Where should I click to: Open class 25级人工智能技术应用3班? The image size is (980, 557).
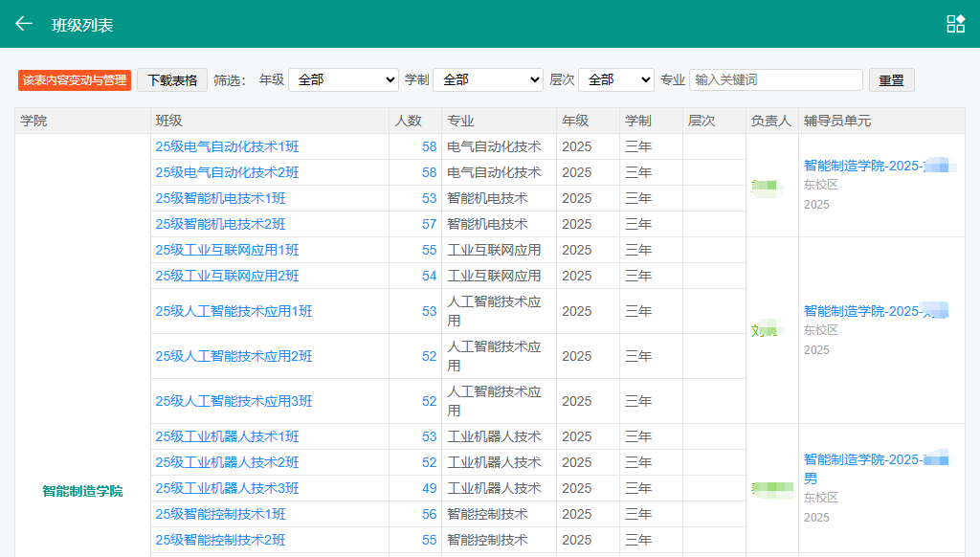pos(234,401)
